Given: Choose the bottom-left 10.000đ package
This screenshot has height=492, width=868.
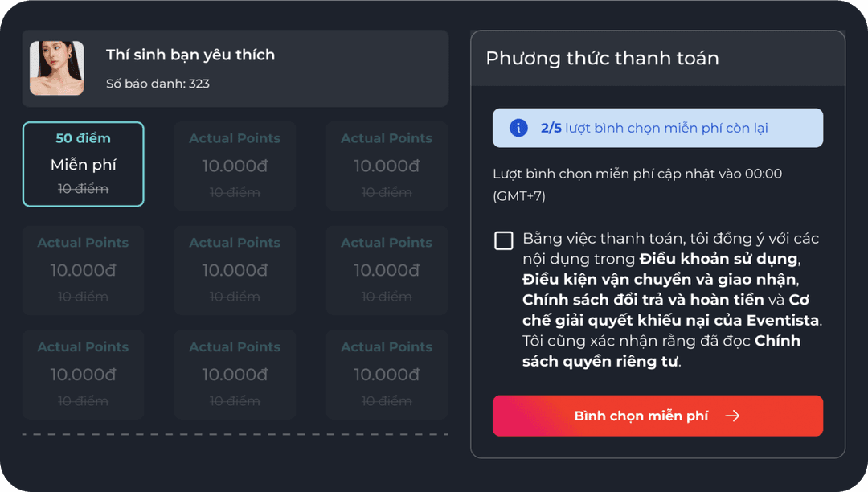Looking at the screenshot, I should click(x=84, y=375).
